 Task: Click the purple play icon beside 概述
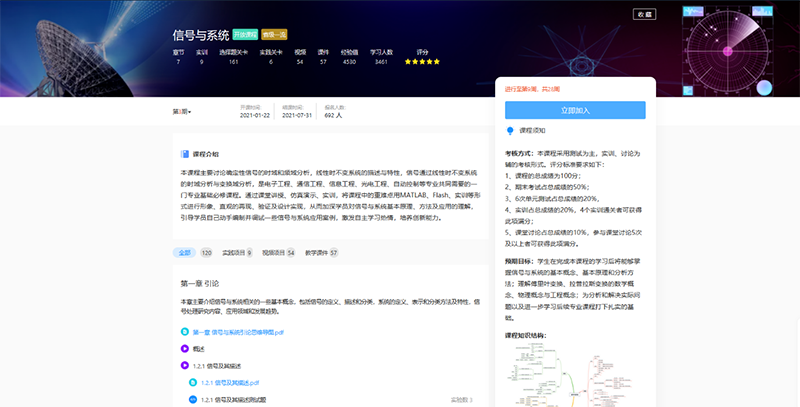point(184,348)
